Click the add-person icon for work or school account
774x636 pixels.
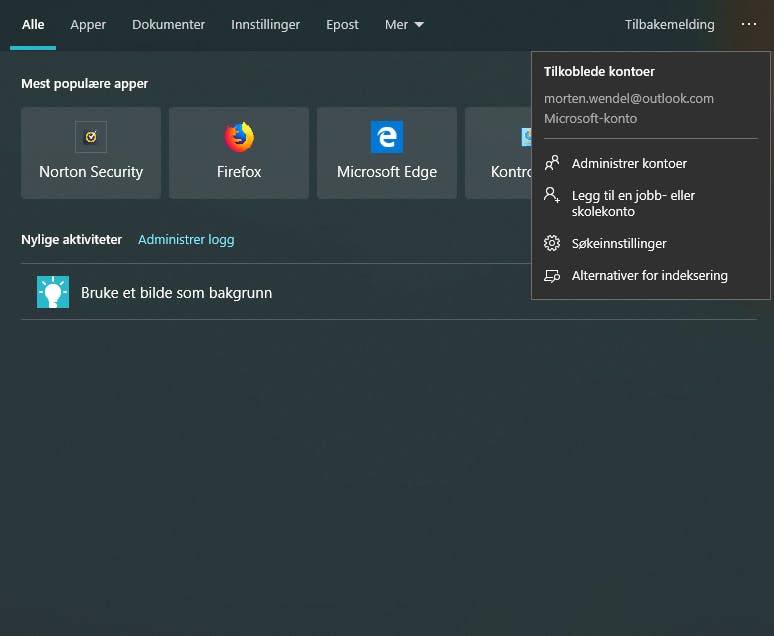coord(552,195)
